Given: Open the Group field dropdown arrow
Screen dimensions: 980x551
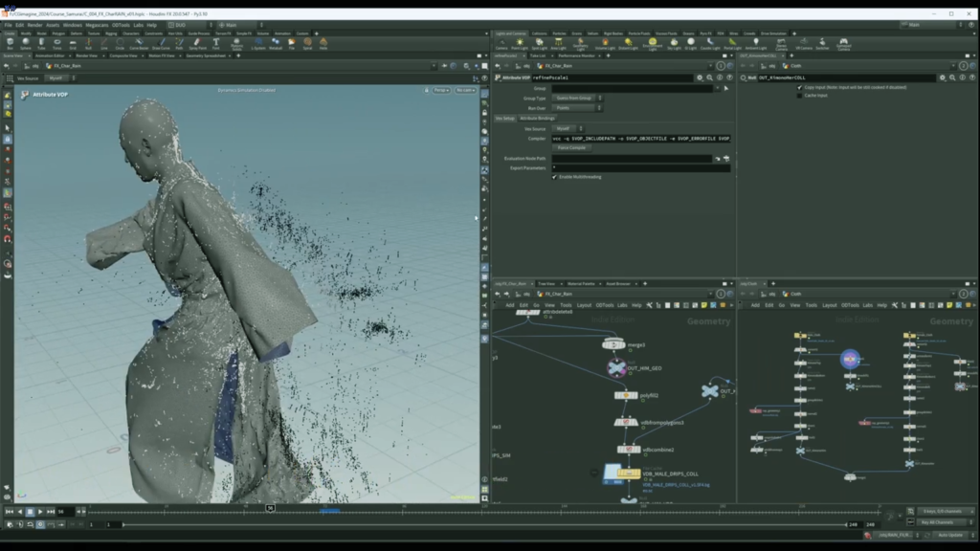Looking at the screenshot, I should coord(717,88).
